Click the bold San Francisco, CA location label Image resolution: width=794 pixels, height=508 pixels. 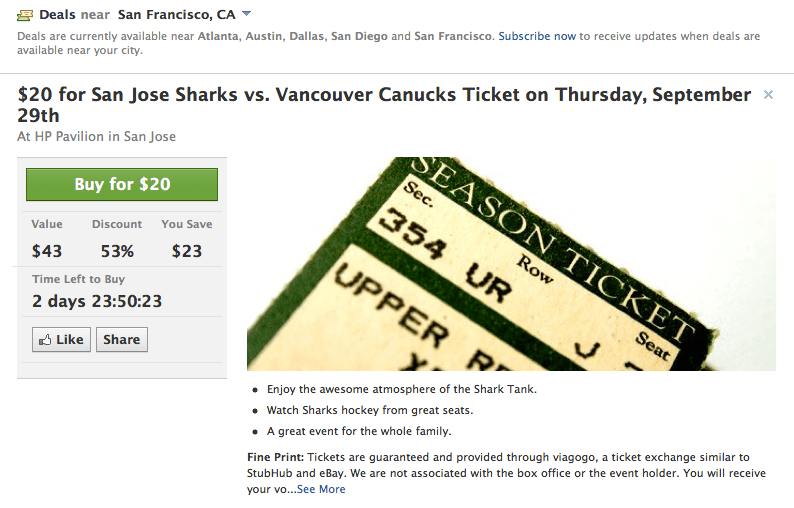177,15
